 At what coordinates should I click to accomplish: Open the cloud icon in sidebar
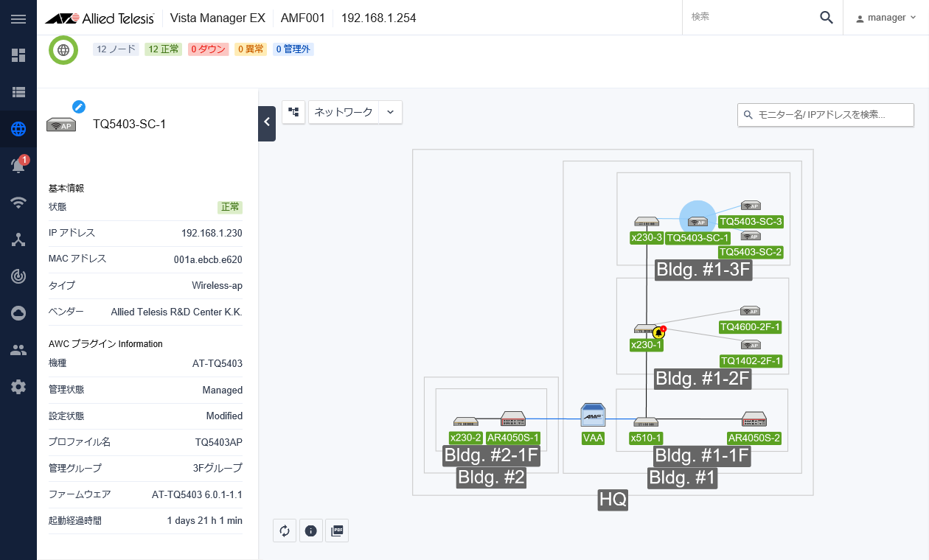coord(18,313)
